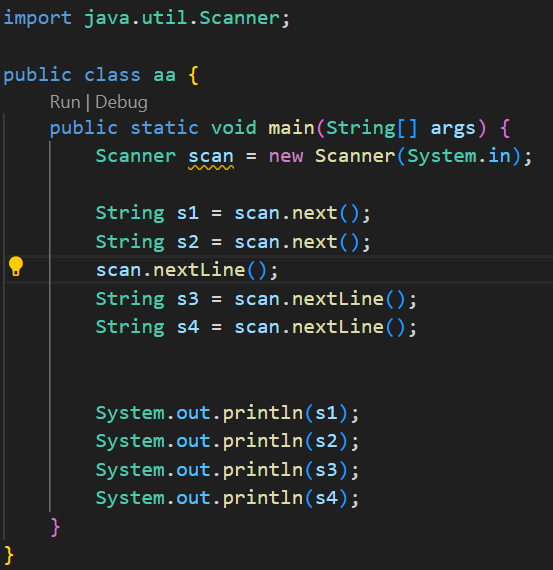Click the 'args' parameter name
The image size is (553, 570).
click(453, 129)
